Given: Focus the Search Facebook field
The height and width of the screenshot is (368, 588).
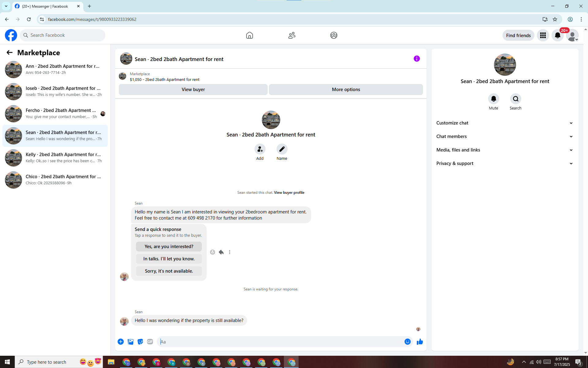Looking at the screenshot, I should coord(62,35).
